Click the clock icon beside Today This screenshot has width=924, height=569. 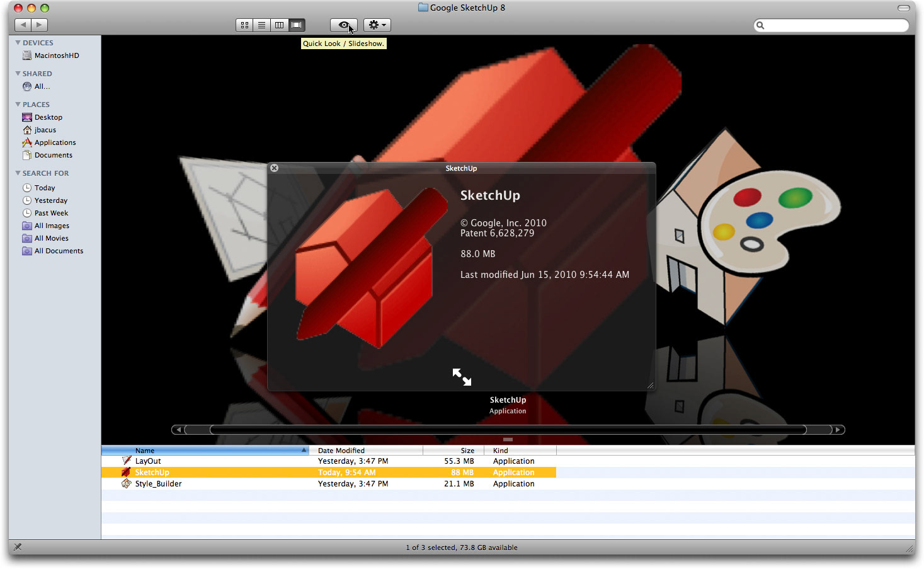coord(27,188)
